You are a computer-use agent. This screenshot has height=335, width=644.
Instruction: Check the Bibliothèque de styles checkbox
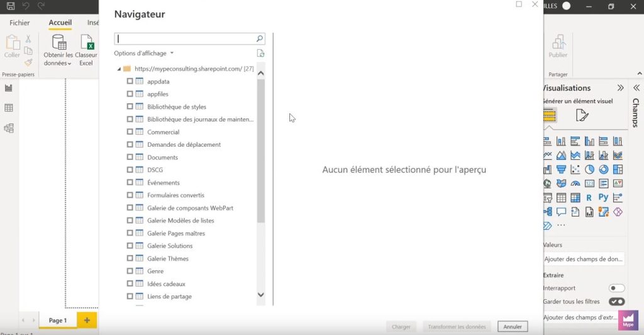pyautogui.click(x=130, y=106)
